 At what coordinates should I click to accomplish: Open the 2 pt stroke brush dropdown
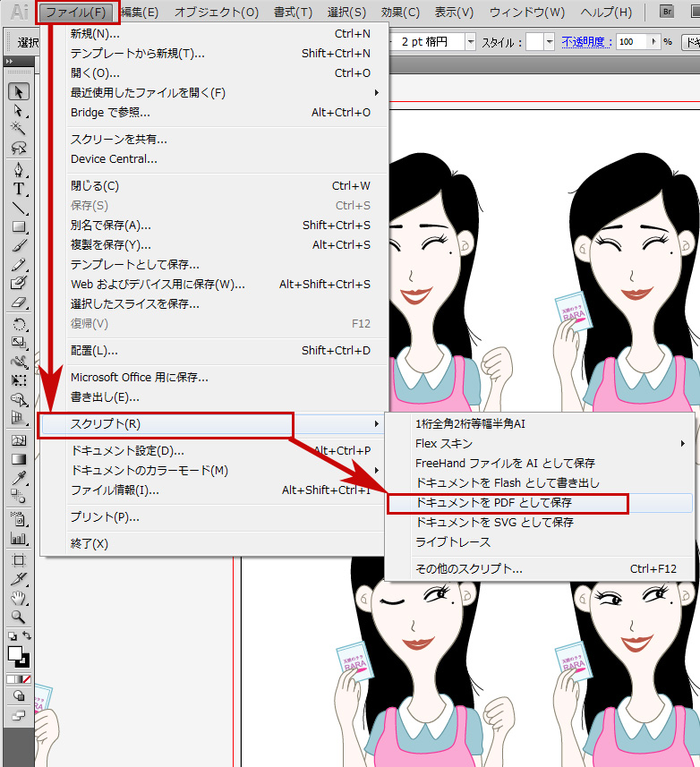[471, 42]
